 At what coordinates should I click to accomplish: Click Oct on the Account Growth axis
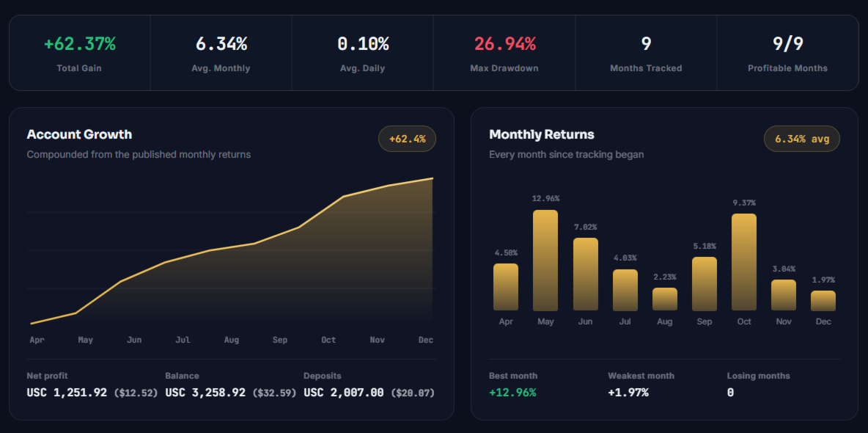click(329, 340)
